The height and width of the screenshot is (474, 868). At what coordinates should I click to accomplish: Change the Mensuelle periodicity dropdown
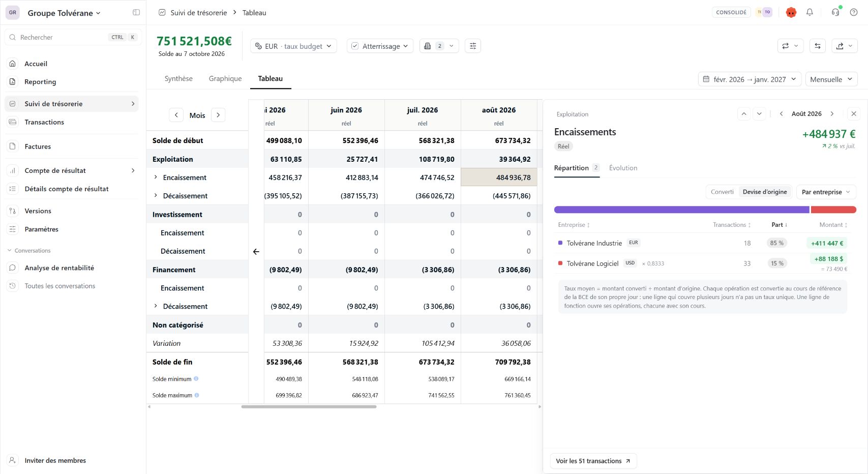click(x=831, y=79)
